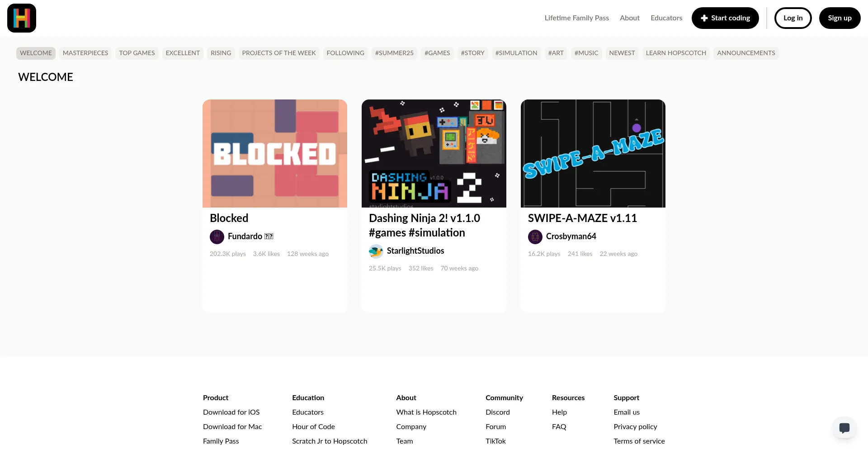Open Privacy policy link
This screenshot has height=449, width=868.
[635, 427]
